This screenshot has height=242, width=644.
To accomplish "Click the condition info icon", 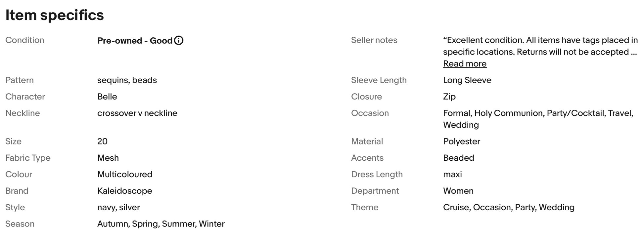I will point(179,40).
